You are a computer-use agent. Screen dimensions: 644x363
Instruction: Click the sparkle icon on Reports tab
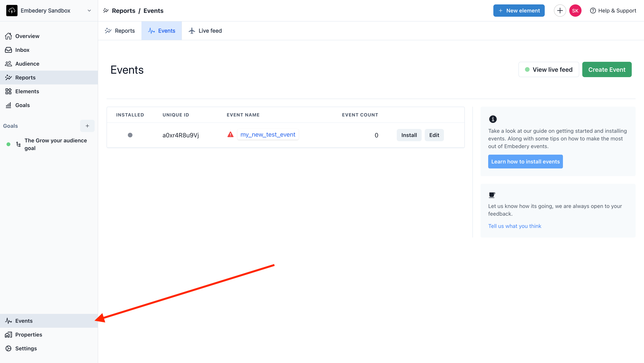[x=108, y=31]
